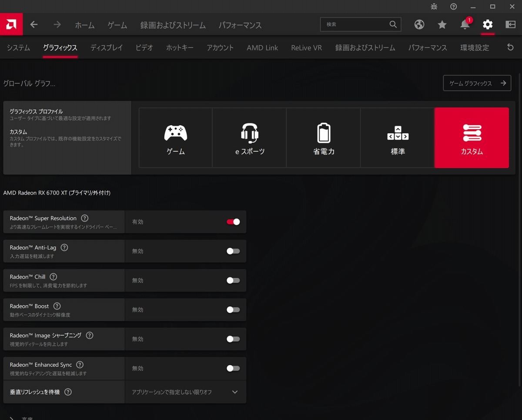
Task: Select the ゲーム profile controller tile
Action: tap(176, 138)
